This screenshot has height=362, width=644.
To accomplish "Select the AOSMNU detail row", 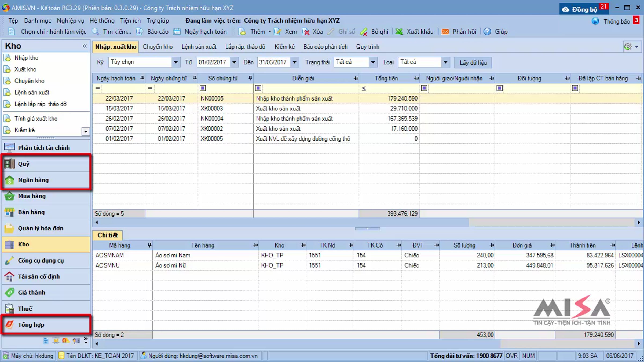I will pos(368,265).
